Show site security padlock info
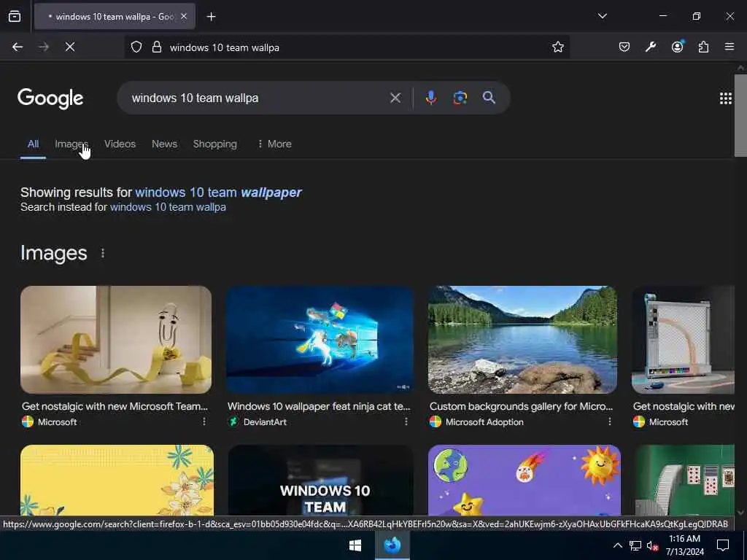This screenshot has height=560, width=747. point(157,47)
